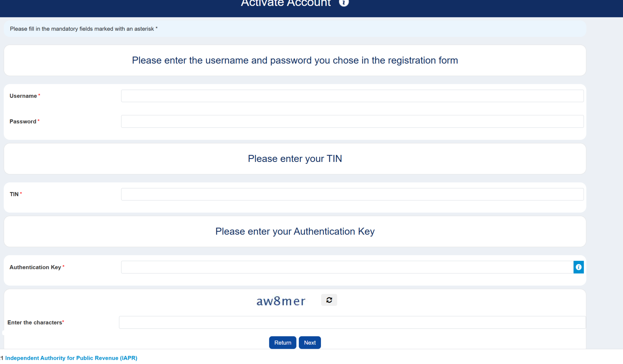Click the Authentication Key text box
The height and width of the screenshot is (364, 623).
click(x=347, y=267)
